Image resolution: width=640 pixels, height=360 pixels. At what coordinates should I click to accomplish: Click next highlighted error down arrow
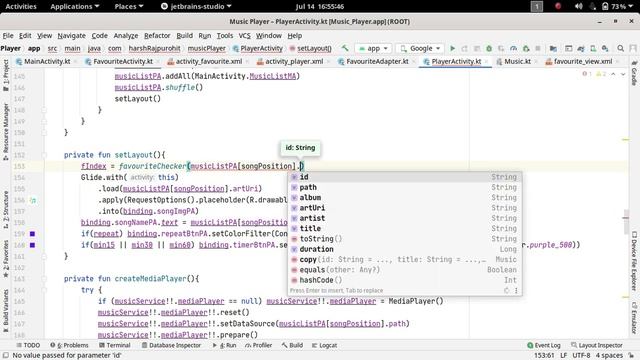623,74
